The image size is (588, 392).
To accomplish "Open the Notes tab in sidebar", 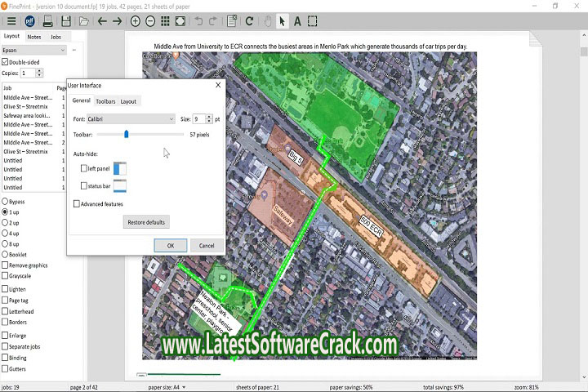I will coord(33,37).
